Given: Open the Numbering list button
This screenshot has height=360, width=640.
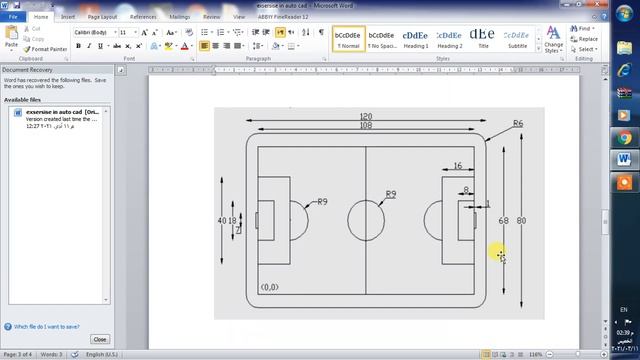Looking at the screenshot, I should pyautogui.click(x=220, y=33).
